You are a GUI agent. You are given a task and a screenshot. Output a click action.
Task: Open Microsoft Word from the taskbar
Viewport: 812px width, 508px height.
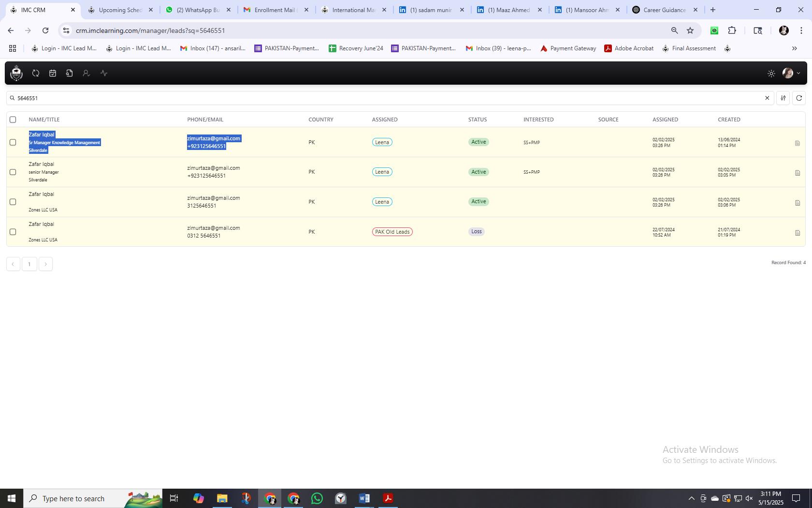(364, 498)
